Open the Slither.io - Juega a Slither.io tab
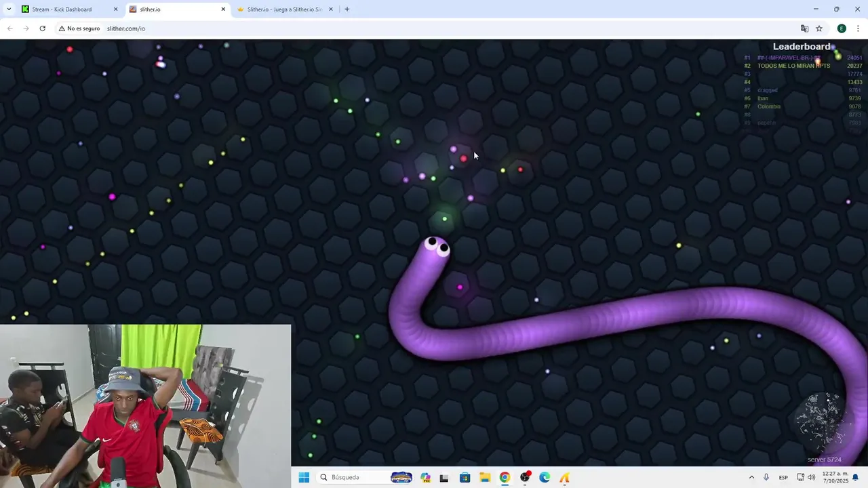This screenshot has height=488, width=868. point(283,9)
